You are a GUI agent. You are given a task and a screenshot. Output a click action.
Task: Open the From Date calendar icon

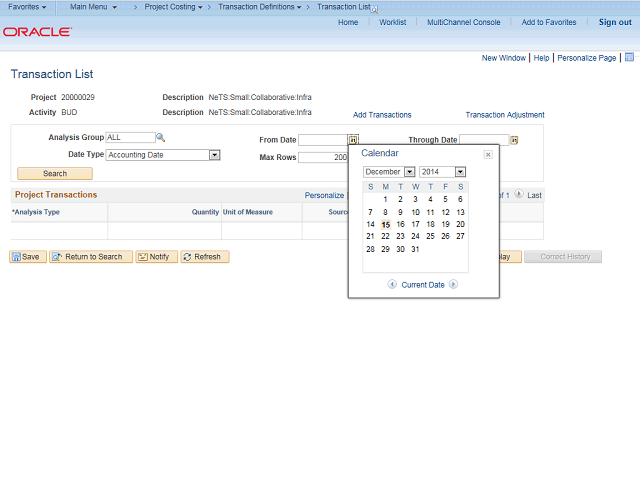coord(353,140)
